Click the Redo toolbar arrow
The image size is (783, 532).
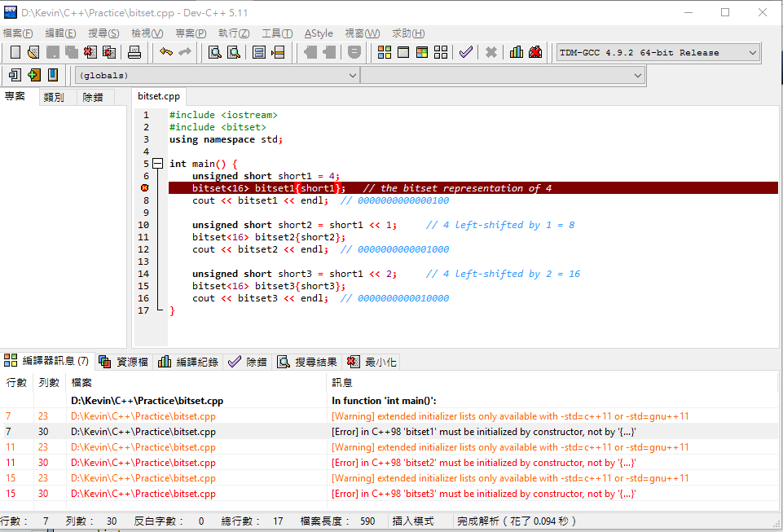(185, 52)
